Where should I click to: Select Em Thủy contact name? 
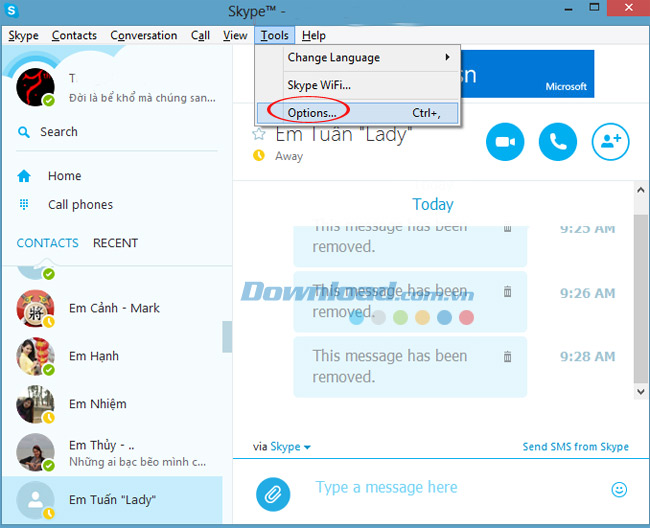click(x=102, y=445)
